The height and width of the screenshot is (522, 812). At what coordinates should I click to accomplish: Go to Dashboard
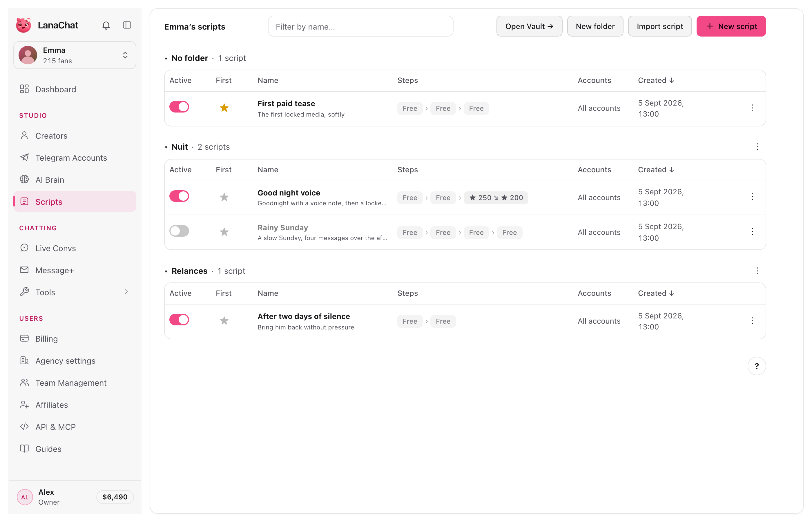pyautogui.click(x=75, y=89)
